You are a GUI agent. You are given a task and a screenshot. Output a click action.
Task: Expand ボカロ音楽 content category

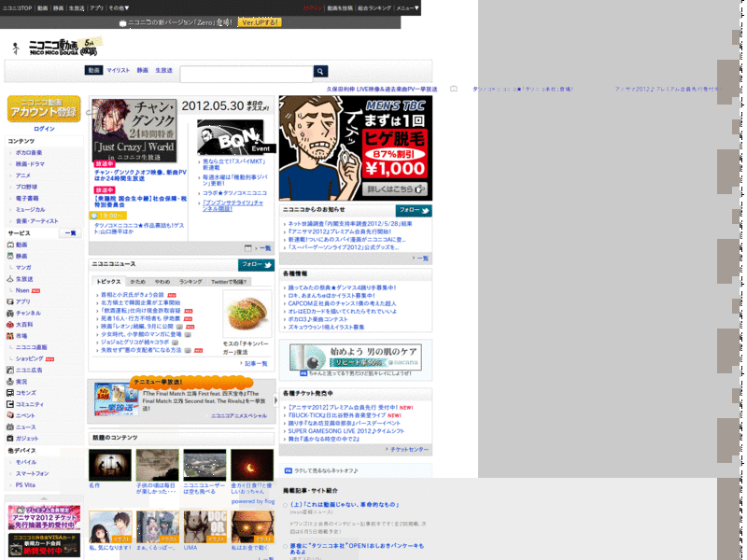click(x=29, y=153)
